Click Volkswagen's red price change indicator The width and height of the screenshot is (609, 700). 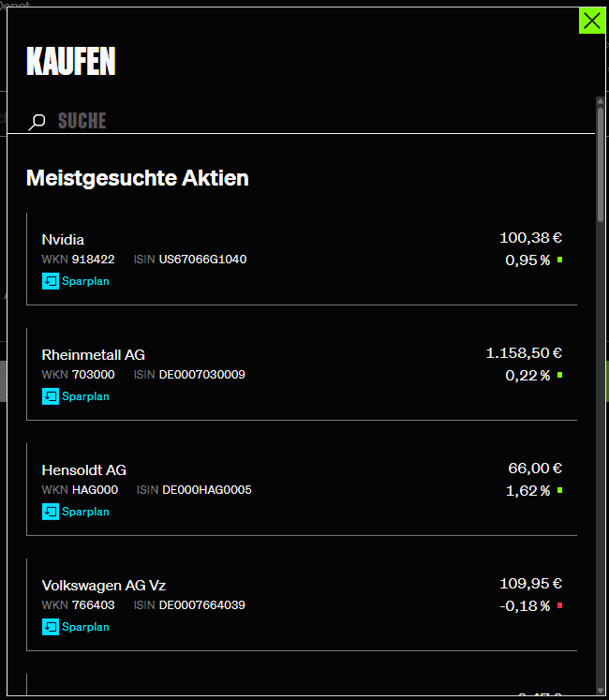click(559, 605)
